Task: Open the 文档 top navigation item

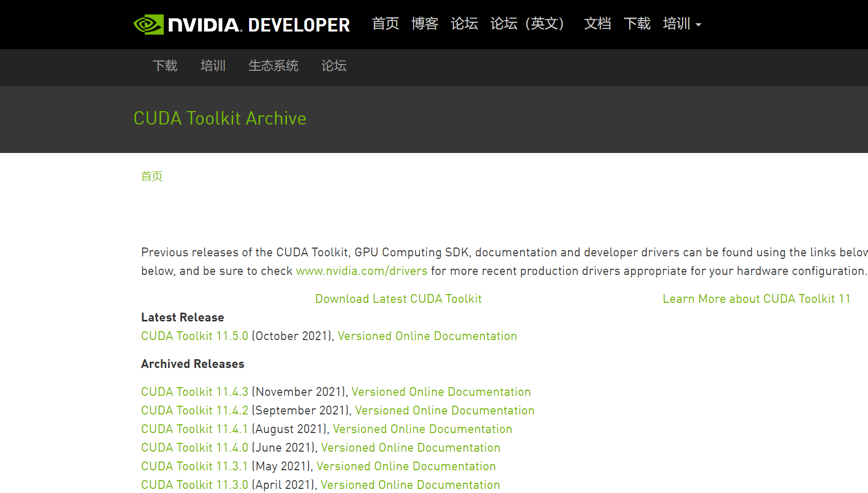Action: click(598, 24)
